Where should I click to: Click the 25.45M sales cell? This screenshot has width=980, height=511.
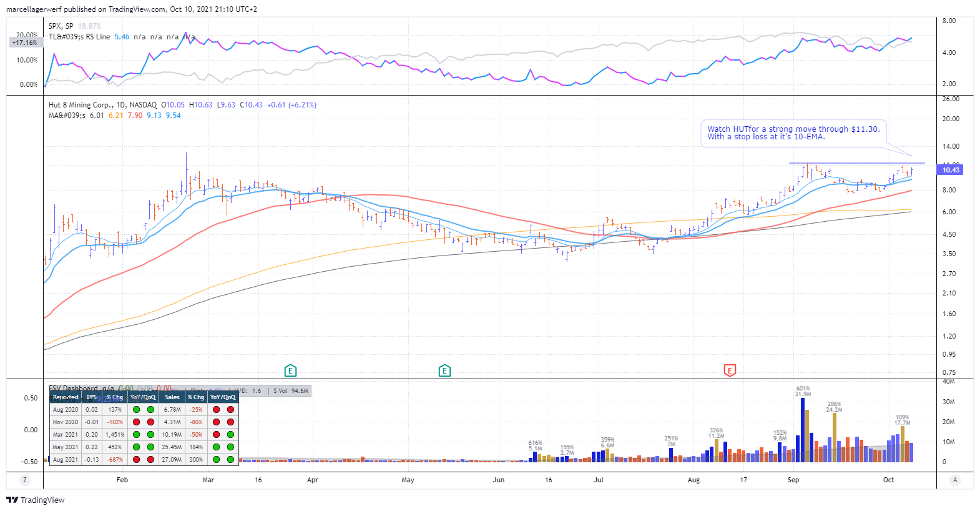tap(172, 447)
